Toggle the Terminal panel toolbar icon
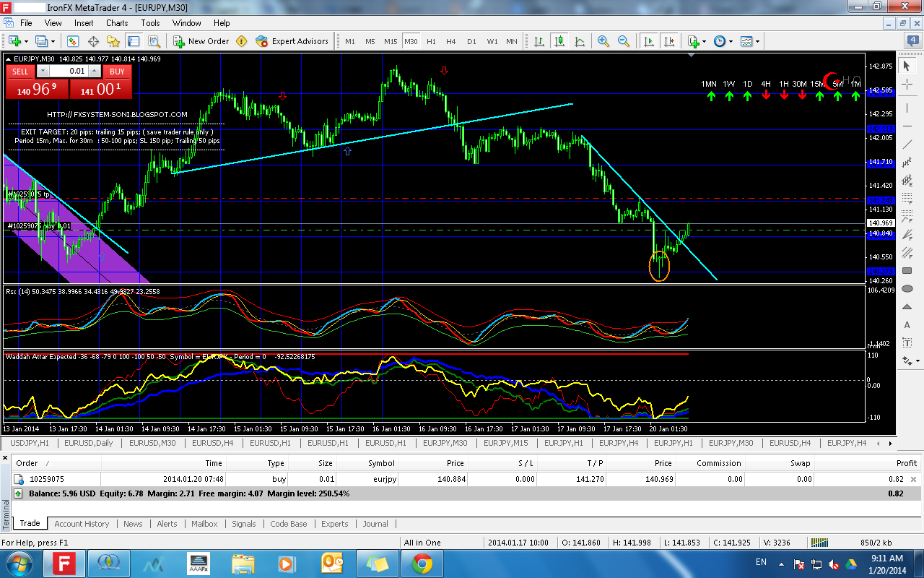This screenshot has width=924, height=578. [134, 41]
